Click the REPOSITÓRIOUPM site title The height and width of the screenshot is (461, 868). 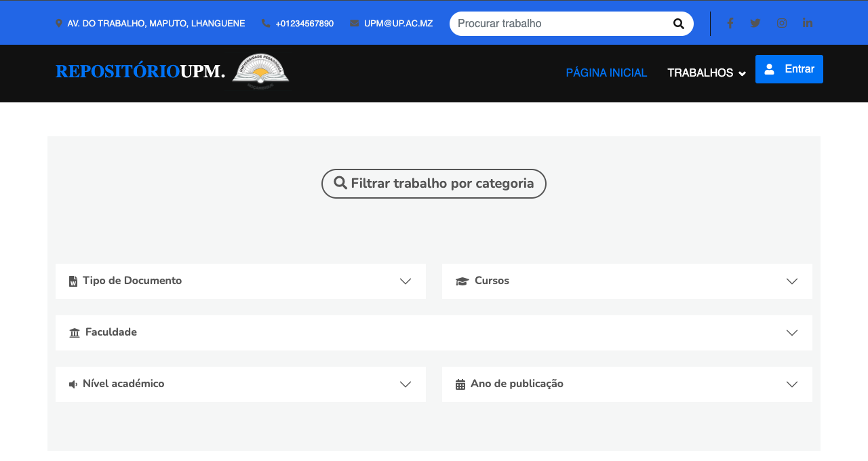(x=140, y=71)
